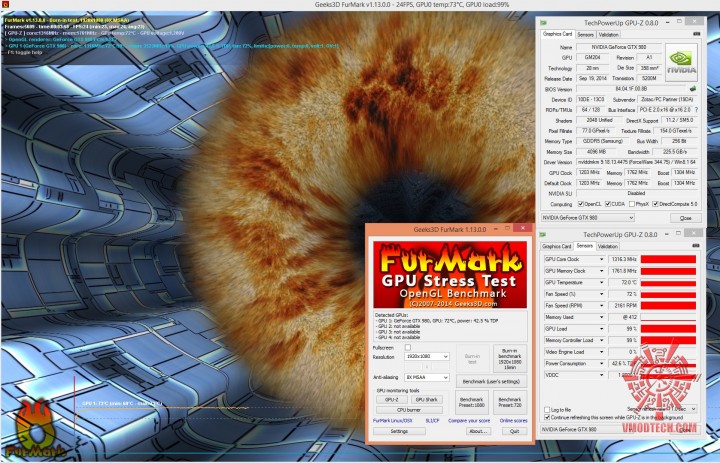The height and width of the screenshot is (463, 720).
Task: Toggle Continue refreshing while in background checkbox
Action: [x=547, y=418]
